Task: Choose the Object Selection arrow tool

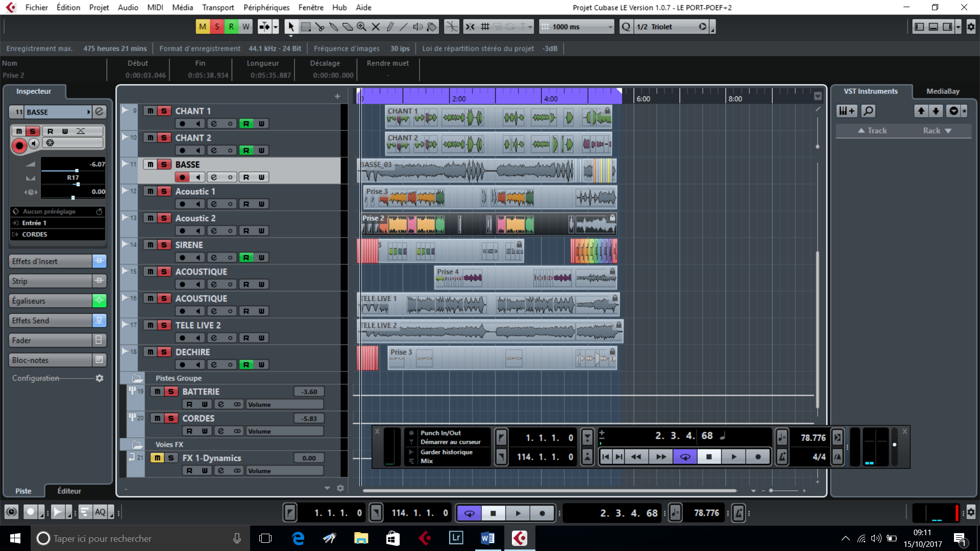Action: (x=291, y=27)
